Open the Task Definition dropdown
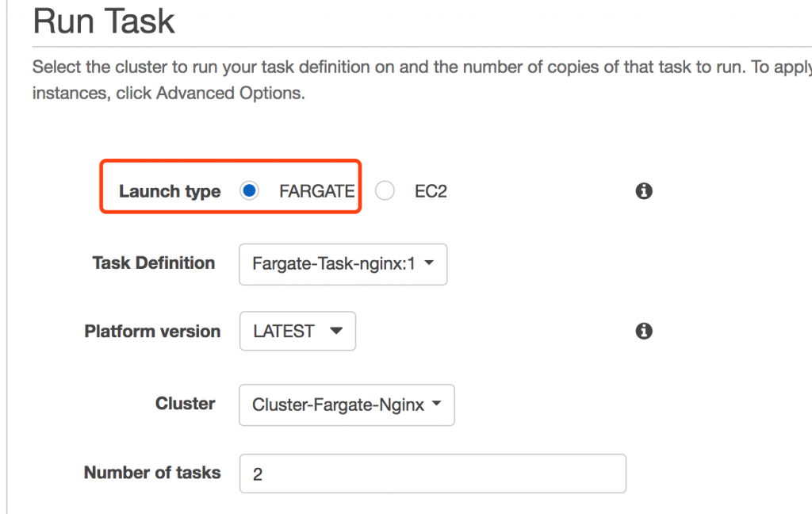Screen dimensions: 812x514 (x=343, y=264)
